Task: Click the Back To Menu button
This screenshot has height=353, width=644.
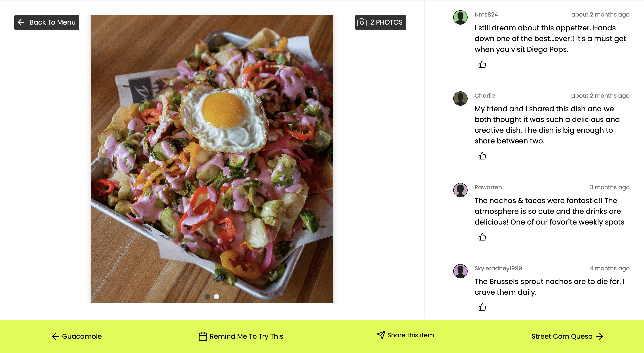Action: point(47,22)
